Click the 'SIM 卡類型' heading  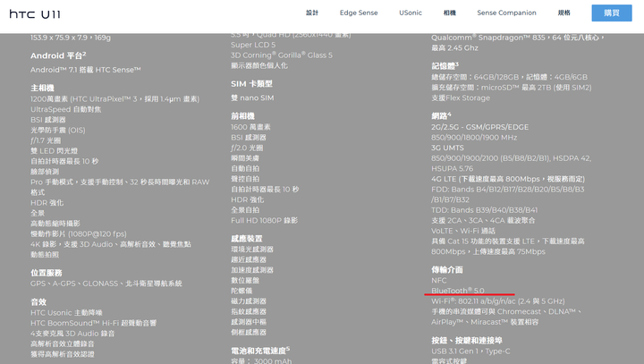[x=251, y=84]
